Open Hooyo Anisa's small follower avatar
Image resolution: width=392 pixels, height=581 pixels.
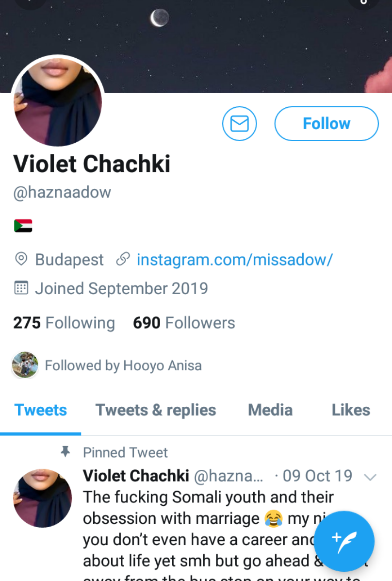click(25, 365)
